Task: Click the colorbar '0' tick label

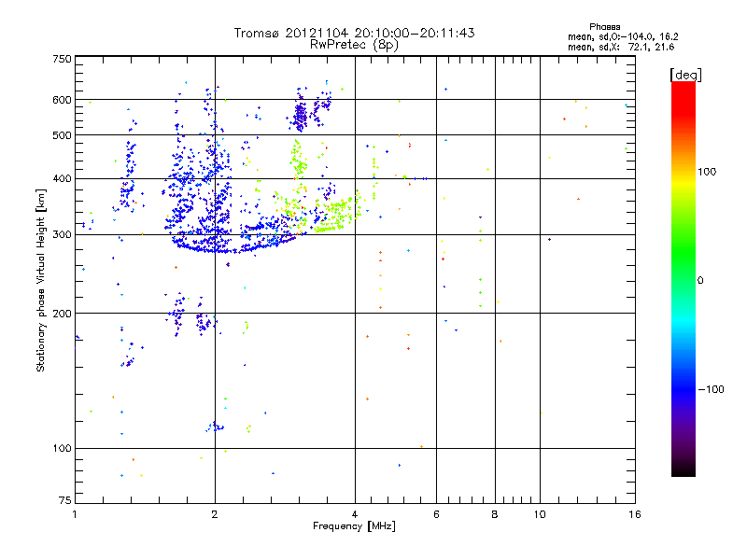Action: [x=700, y=281]
